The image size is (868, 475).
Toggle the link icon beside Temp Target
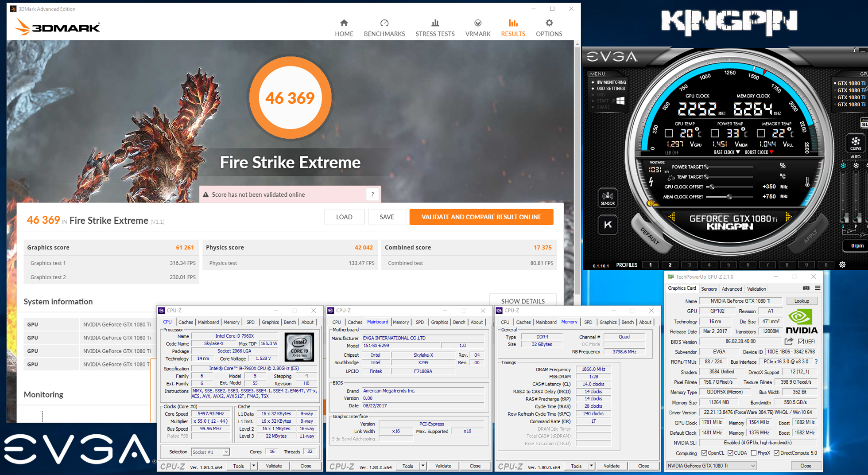click(x=671, y=177)
